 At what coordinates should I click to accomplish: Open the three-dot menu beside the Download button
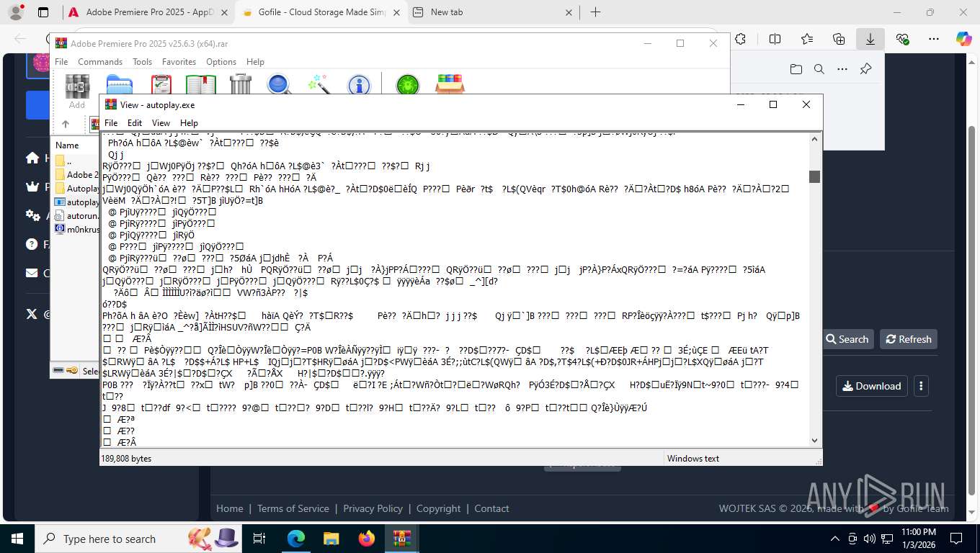pos(921,386)
